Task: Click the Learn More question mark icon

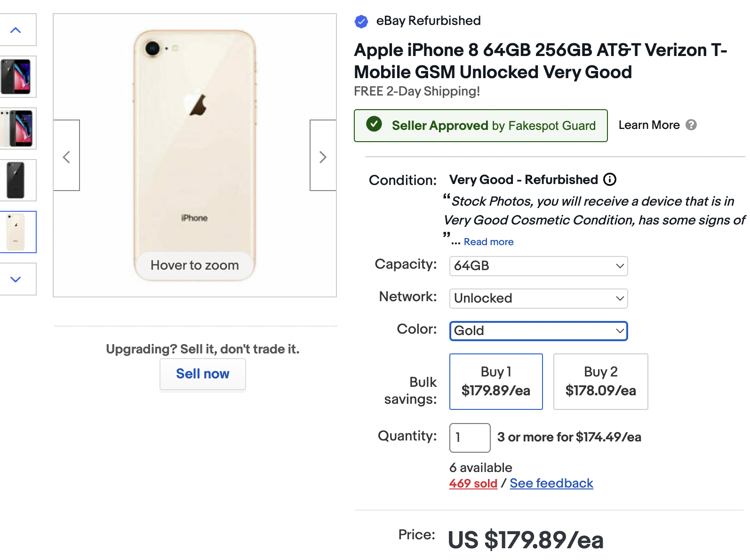Action: tap(691, 125)
